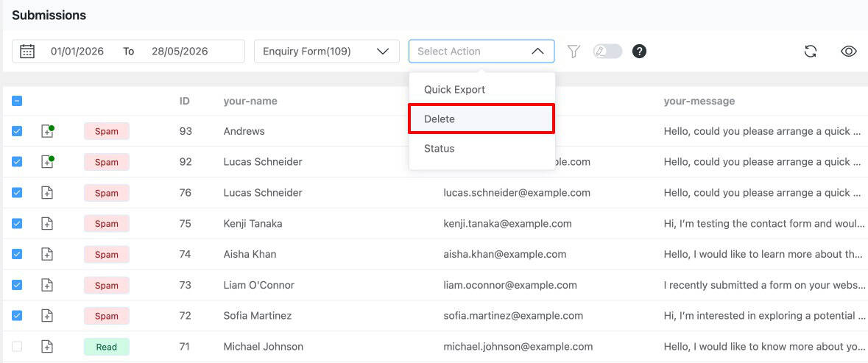The width and height of the screenshot is (868, 363).
Task: Choose Delete from the action menu
Action: pyautogui.click(x=481, y=119)
